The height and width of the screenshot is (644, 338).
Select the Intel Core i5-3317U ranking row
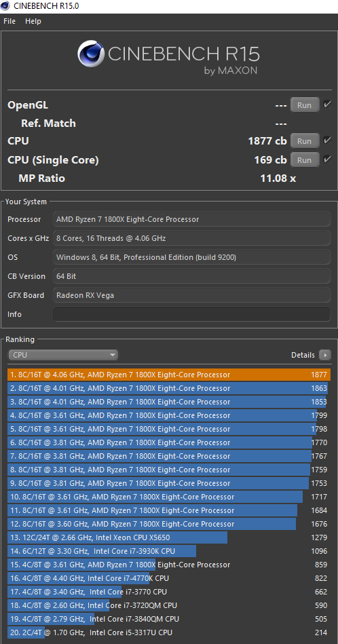169,632
